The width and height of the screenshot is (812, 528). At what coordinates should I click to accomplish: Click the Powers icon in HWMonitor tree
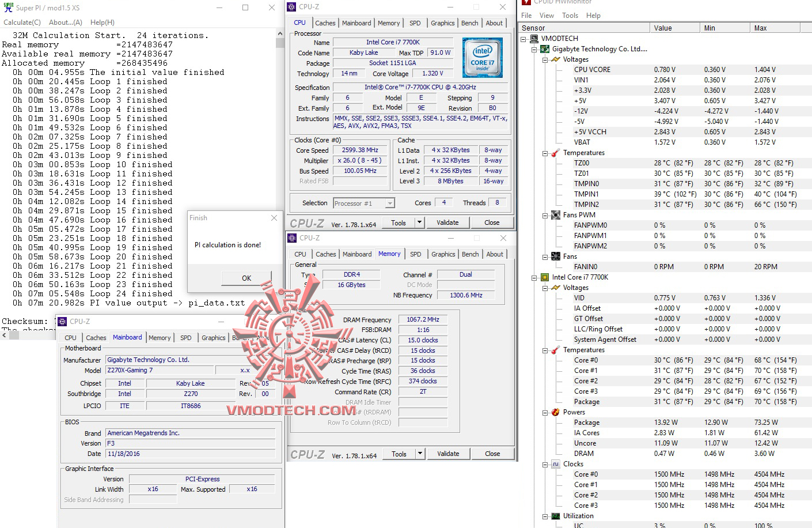555,412
